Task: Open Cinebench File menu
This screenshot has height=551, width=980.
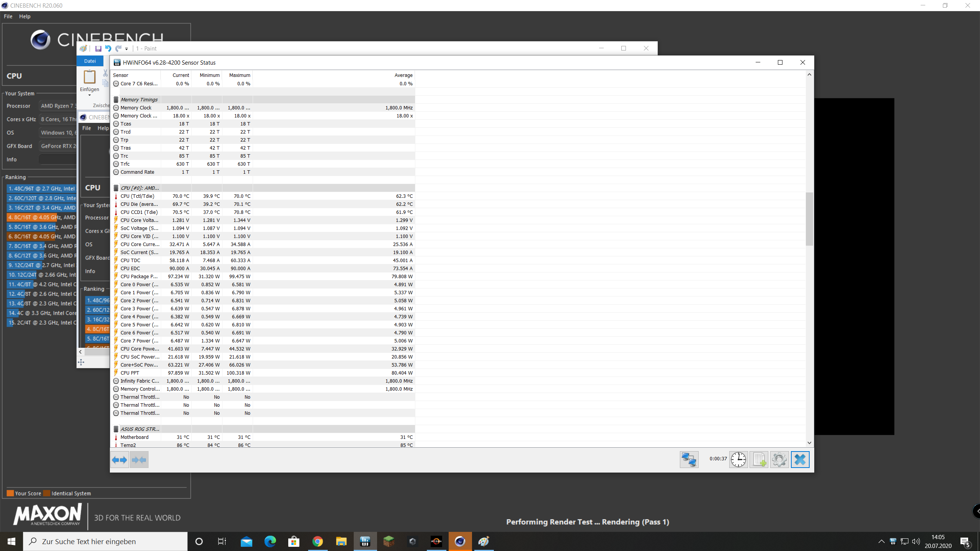Action: [x=8, y=16]
